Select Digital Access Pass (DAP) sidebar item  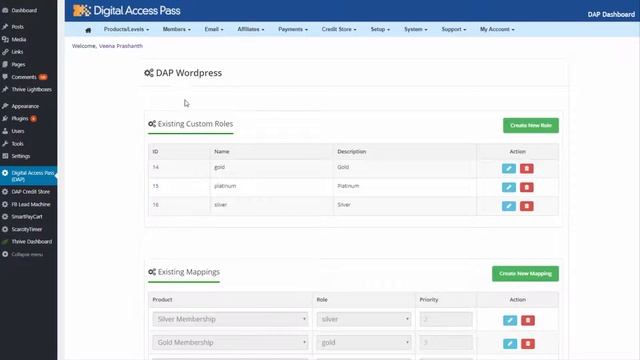[29, 176]
